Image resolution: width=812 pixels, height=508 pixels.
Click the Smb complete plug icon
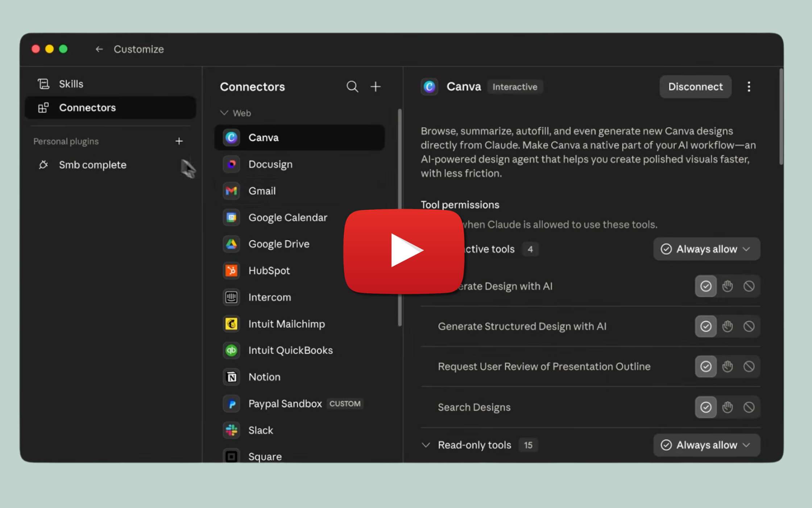point(43,165)
